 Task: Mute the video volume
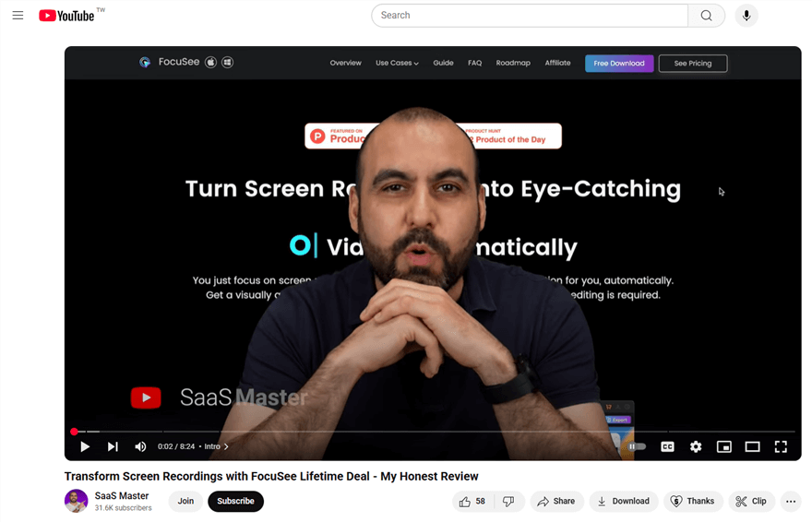point(140,446)
